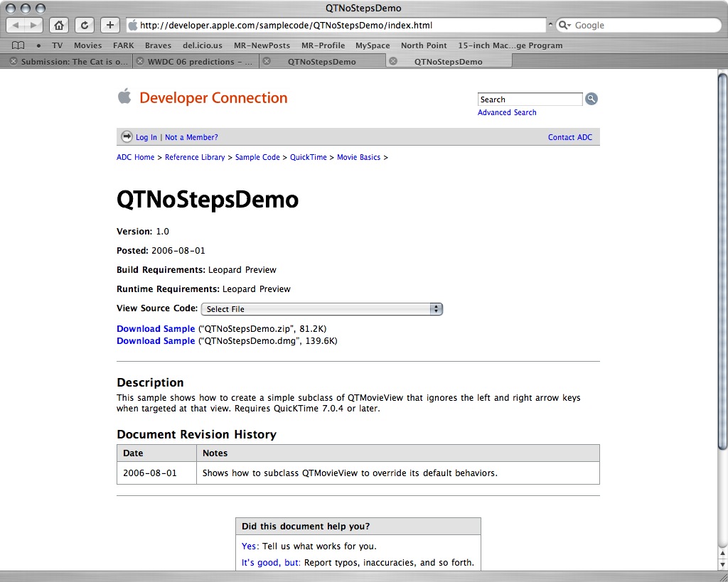Open the Contact ADC link
Image resolution: width=728 pixels, height=582 pixels.
coord(570,137)
